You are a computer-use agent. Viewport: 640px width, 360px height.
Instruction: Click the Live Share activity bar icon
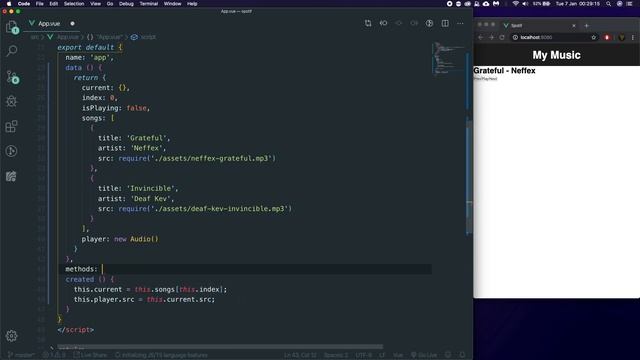point(11,151)
